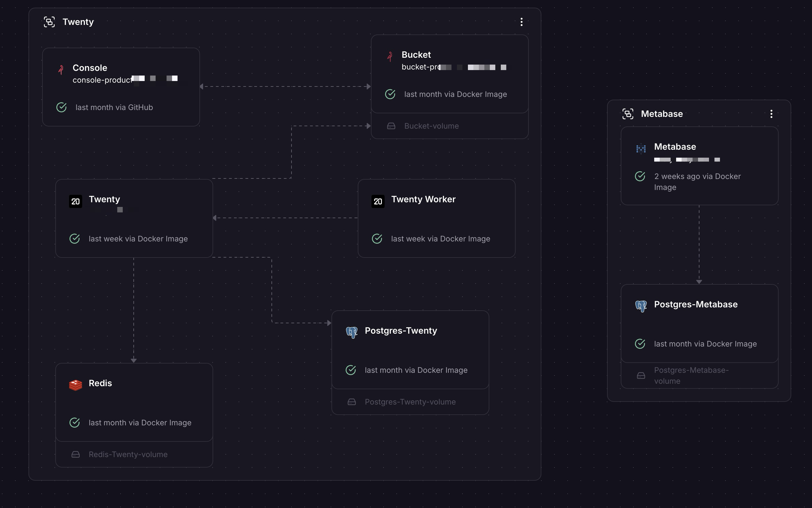Click the Bucket service icon
Screen dimensions: 812x508
(390, 56)
